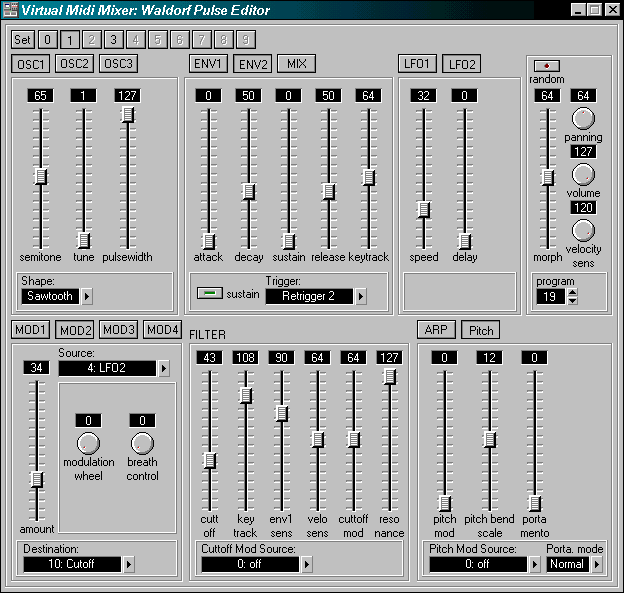Click the pulsewidth slider handle
Screen dimensions: 624x593
(127, 115)
